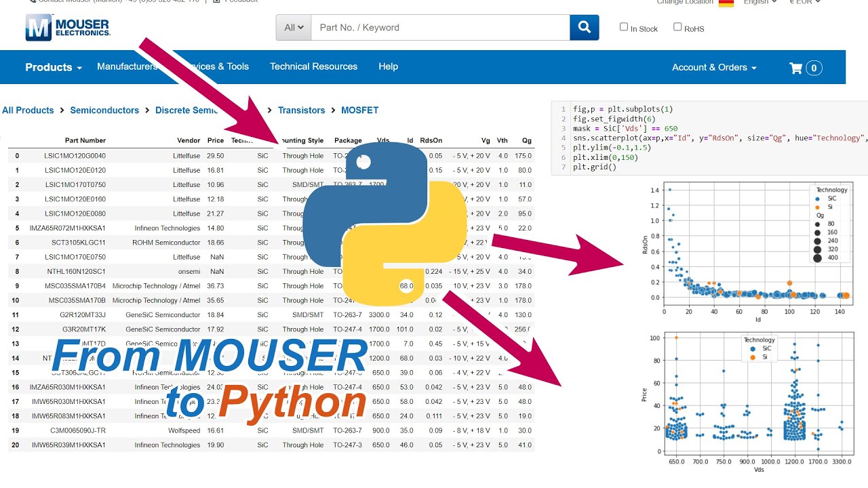Viewport: 868px width, 488px height.
Task: Click the Vendor column header
Action: point(189,140)
